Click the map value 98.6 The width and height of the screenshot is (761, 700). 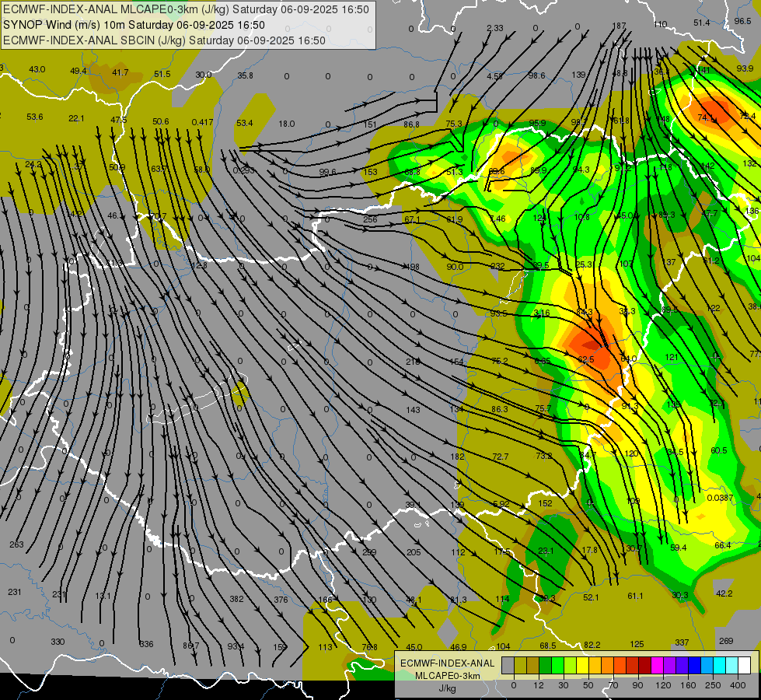(x=537, y=75)
